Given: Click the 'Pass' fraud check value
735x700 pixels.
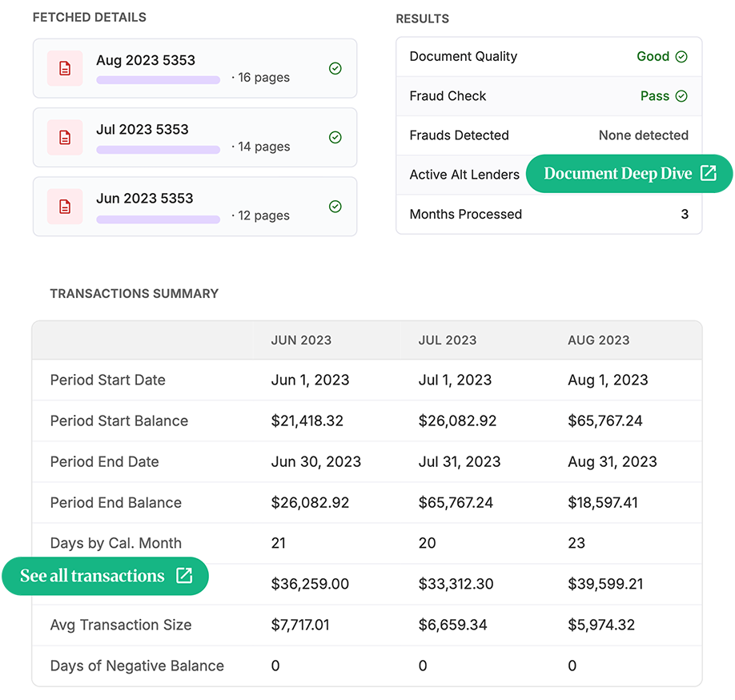Looking at the screenshot, I should pyautogui.click(x=655, y=96).
